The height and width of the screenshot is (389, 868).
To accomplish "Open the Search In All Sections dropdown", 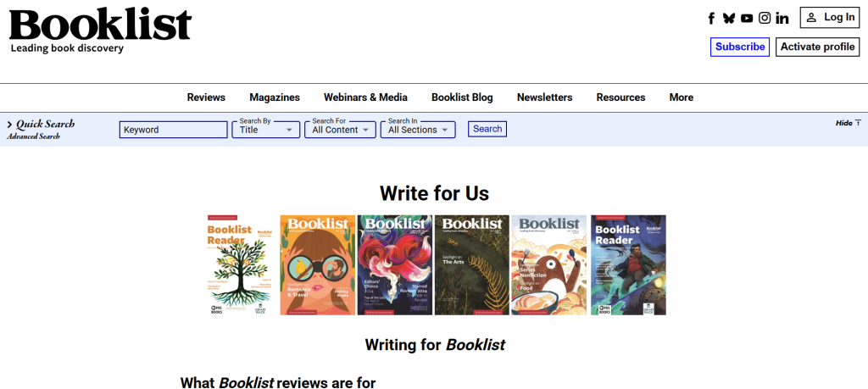I will [418, 130].
